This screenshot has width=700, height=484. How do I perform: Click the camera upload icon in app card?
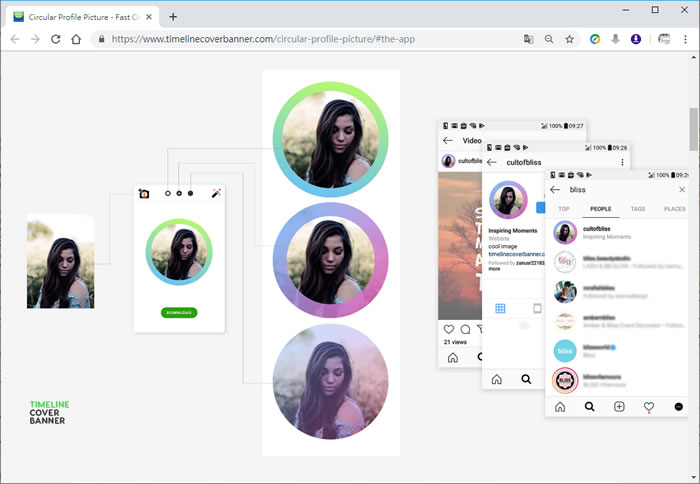pos(144,193)
